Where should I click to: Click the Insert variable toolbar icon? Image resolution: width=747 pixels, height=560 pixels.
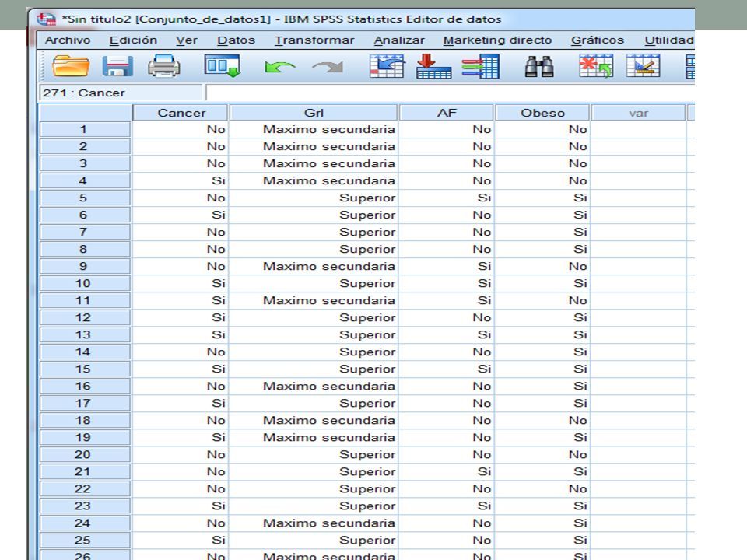coord(643,65)
